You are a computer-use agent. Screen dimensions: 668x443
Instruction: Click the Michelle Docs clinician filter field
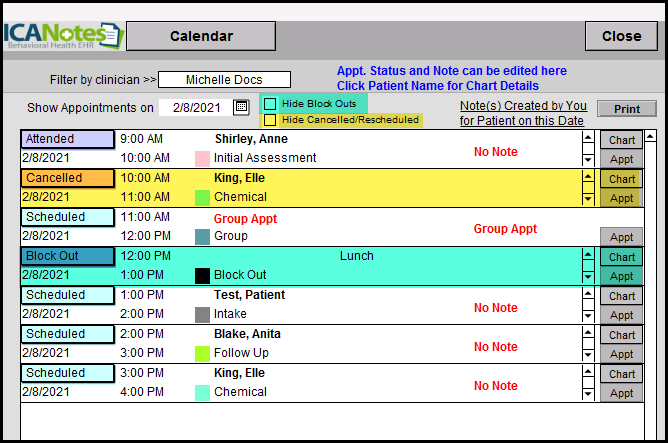pos(224,79)
